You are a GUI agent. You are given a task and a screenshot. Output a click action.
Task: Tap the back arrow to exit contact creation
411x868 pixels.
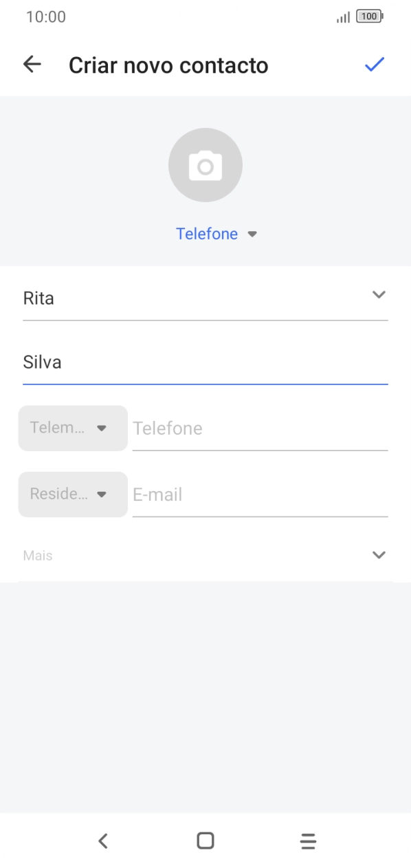32,64
